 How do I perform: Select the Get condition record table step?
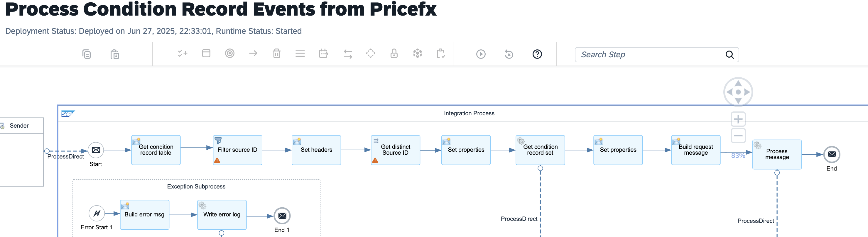point(156,150)
